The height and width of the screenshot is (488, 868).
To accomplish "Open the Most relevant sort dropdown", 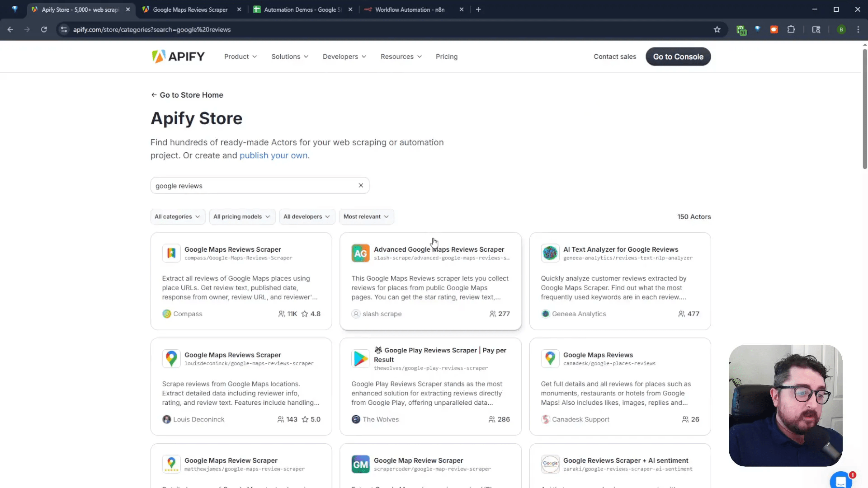I will 366,216.
